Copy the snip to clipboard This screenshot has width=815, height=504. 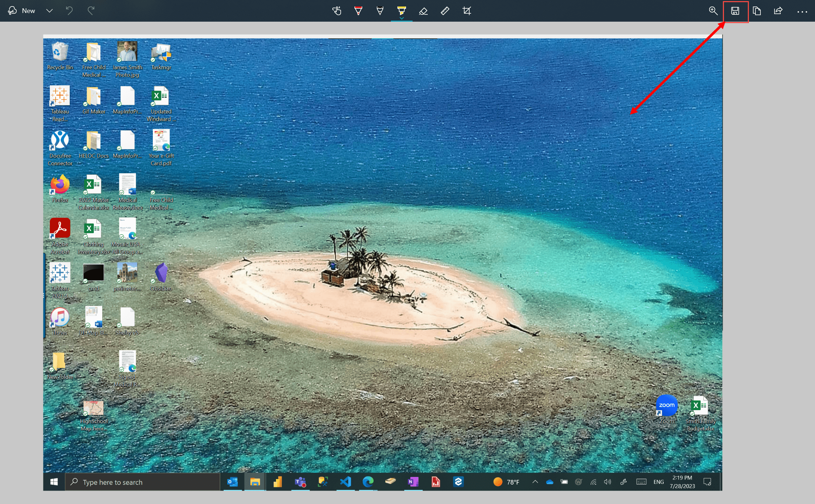click(x=757, y=11)
